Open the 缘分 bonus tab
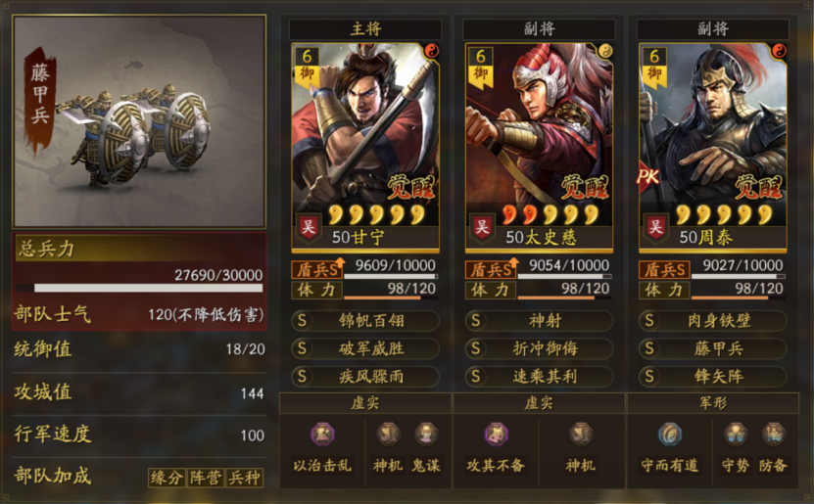This screenshot has width=814, height=504. tap(168, 478)
